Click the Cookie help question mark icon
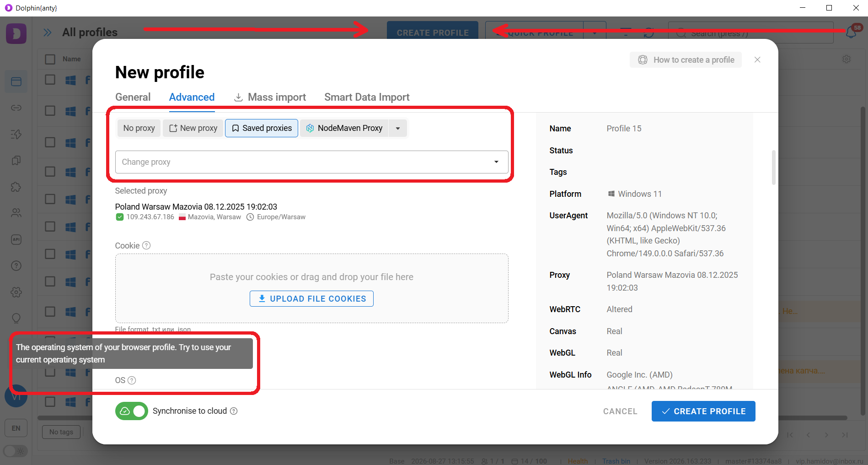868x465 pixels. (146, 245)
